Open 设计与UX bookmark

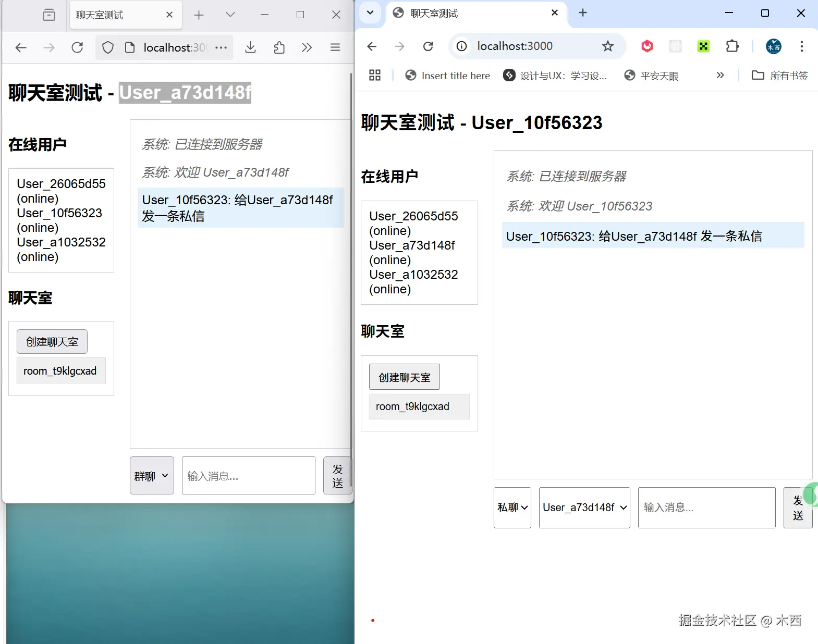(555, 76)
